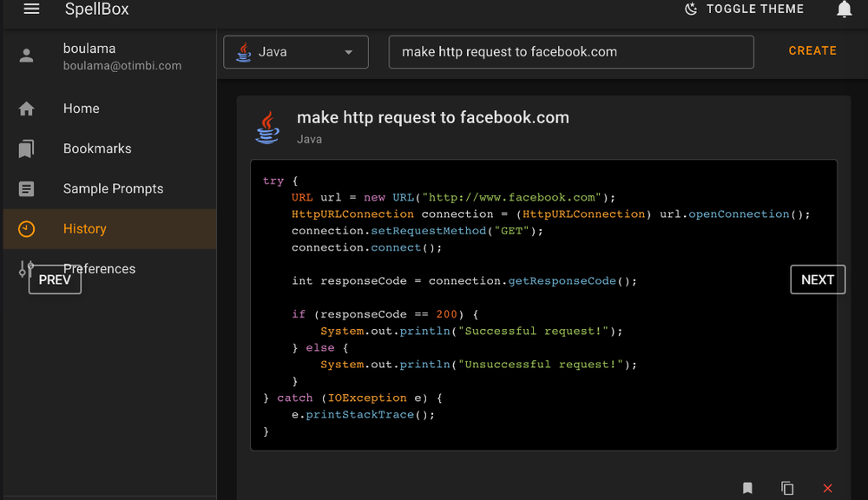Click the Bookmarks icon in sidebar
The width and height of the screenshot is (868, 500).
pos(27,148)
